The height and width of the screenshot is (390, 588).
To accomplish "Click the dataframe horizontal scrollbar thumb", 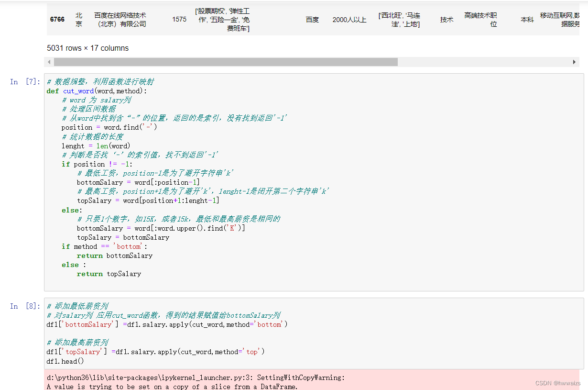I will [226, 62].
